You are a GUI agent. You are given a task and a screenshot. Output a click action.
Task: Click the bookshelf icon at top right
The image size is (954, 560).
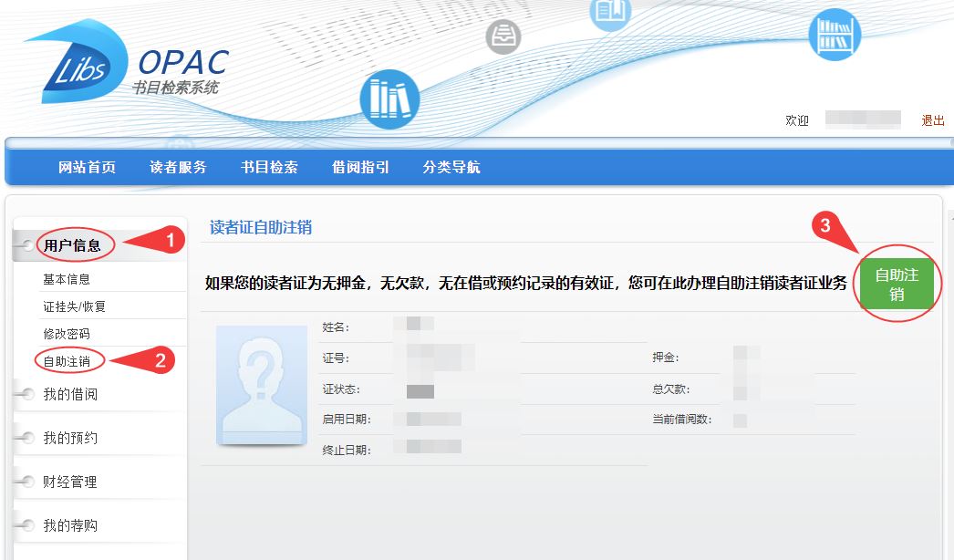pyautogui.click(x=834, y=35)
